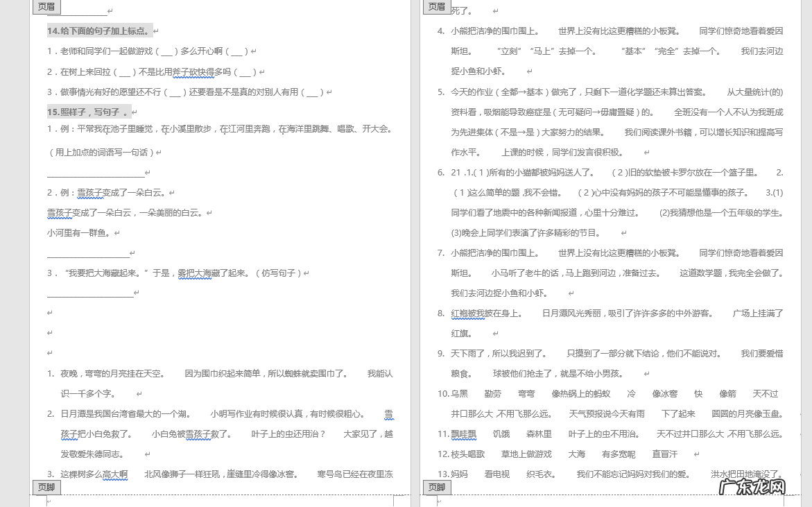The width and height of the screenshot is (812, 507).
Task: Select the 页脚 footer tag on left page
Action: click(46, 488)
